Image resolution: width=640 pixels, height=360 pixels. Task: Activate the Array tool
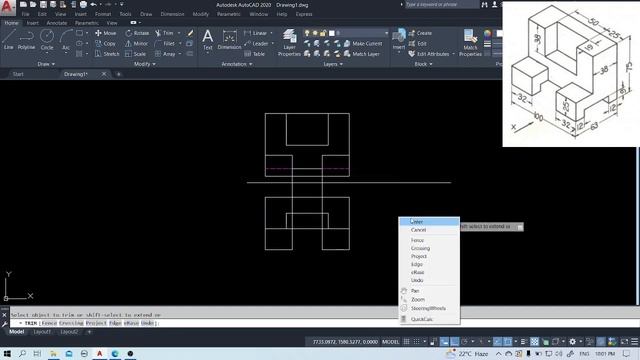(165, 54)
